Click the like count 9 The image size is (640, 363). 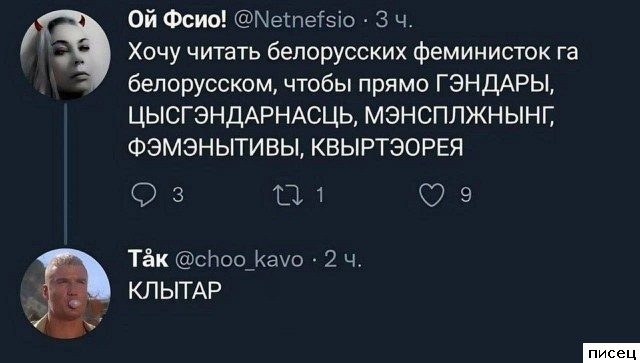pyautogui.click(x=466, y=195)
